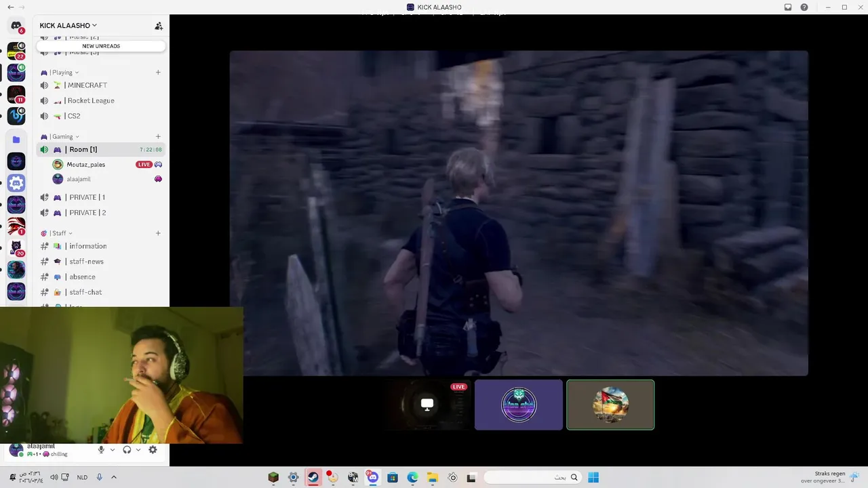868x488 pixels.
Task: Open File Explorer from taskbar
Action: 432,477
